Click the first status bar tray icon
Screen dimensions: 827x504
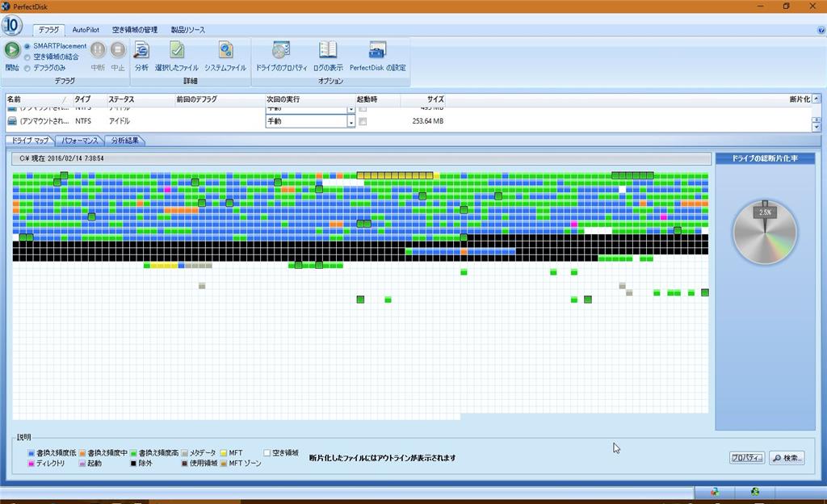715,492
